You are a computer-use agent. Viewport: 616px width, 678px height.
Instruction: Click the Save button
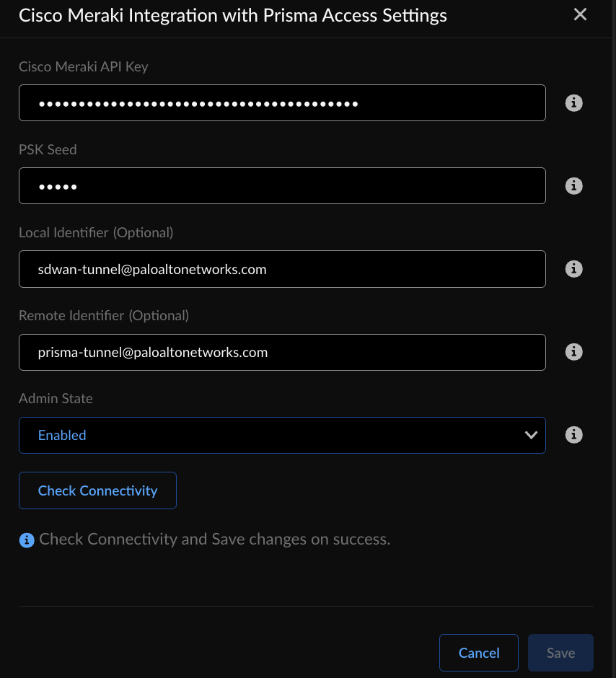point(560,653)
